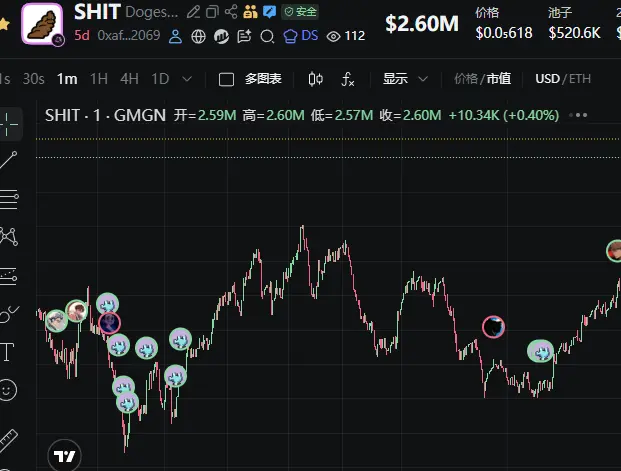This screenshot has width=621, height=471.
Task: Select the 4H timeframe
Action: pos(129,79)
